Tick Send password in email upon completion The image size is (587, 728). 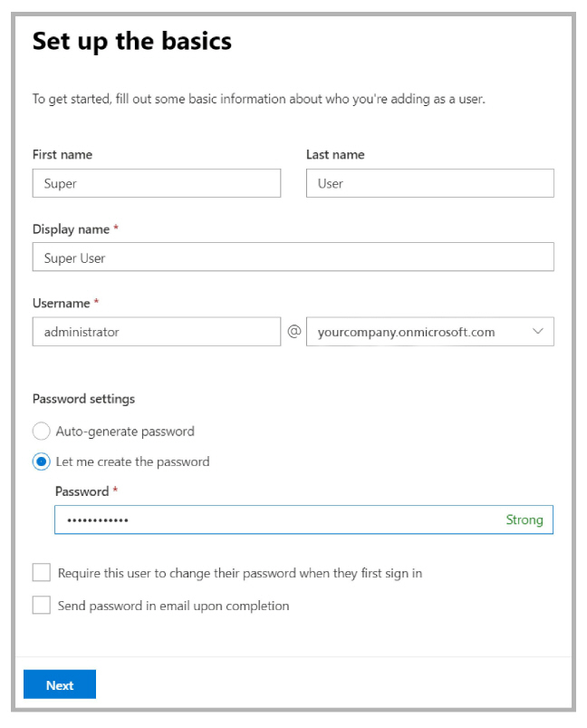tap(42, 605)
